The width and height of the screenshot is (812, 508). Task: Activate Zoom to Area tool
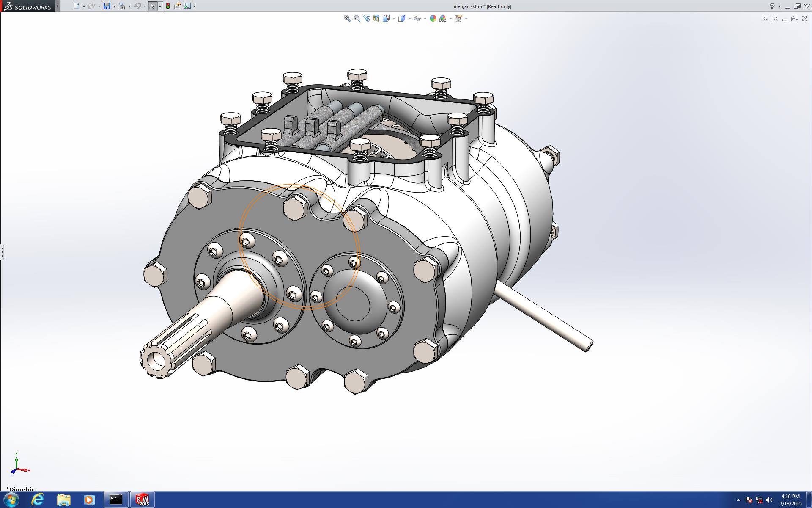pyautogui.click(x=357, y=18)
